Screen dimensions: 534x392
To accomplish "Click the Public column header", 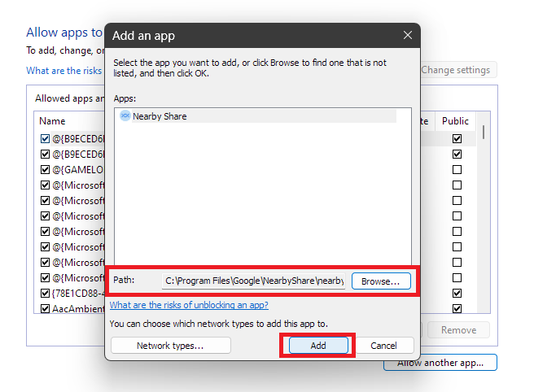I will pos(455,121).
